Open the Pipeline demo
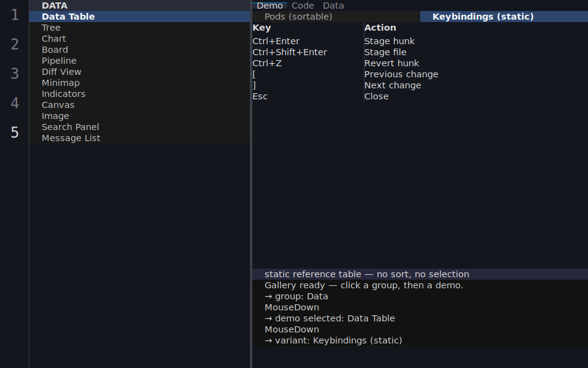The width and height of the screenshot is (588, 368). tap(140, 61)
